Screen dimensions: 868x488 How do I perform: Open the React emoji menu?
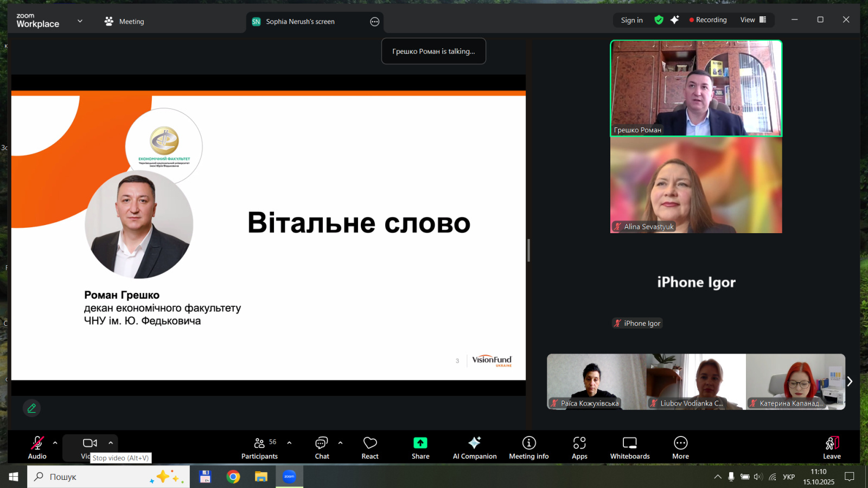[370, 447]
